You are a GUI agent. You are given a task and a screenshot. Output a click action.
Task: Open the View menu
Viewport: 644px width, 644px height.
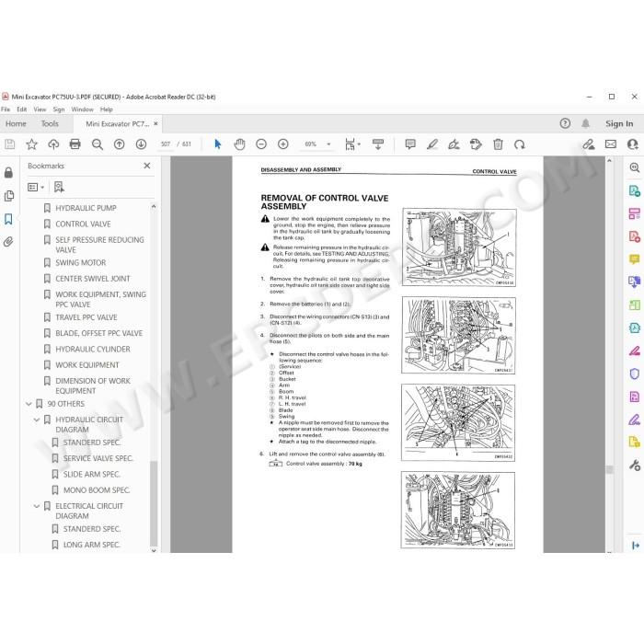[40, 109]
